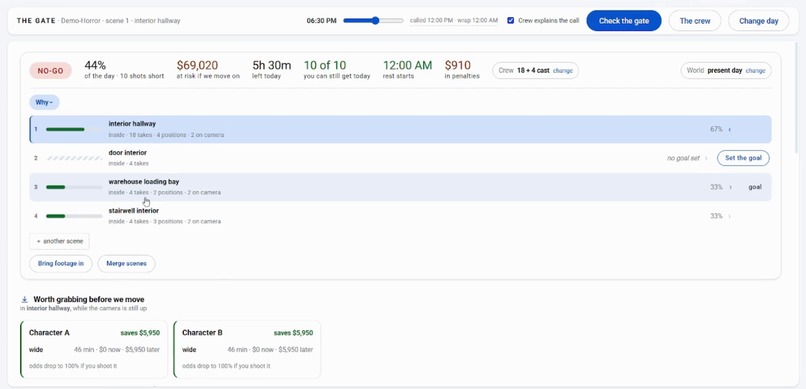806x389 pixels.
Task: Click the interior hallway progress bar
Action: click(74, 129)
